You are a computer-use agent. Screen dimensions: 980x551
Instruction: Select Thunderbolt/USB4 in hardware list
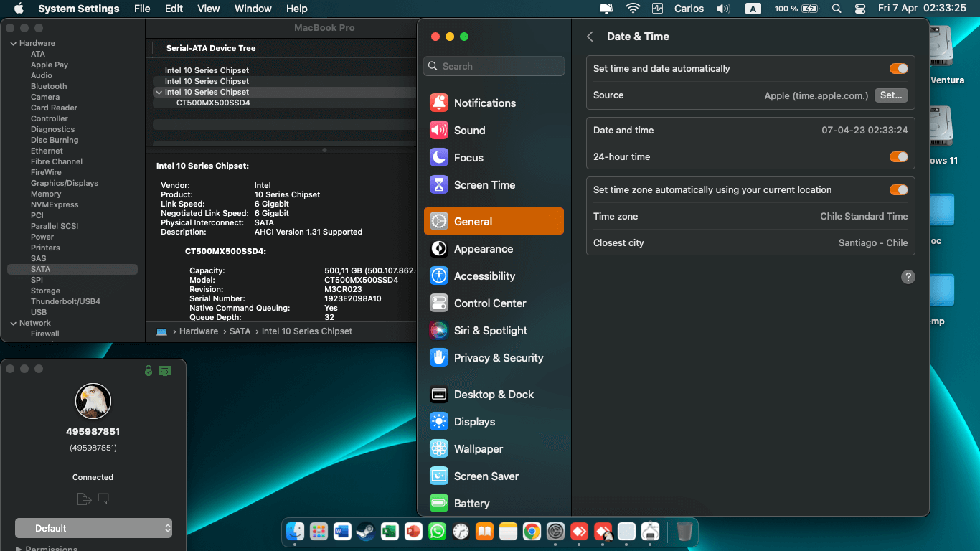tap(65, 301)
